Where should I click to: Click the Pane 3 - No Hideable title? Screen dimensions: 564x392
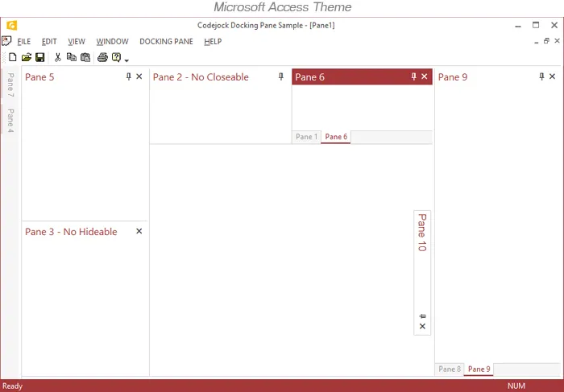(71, 232)
